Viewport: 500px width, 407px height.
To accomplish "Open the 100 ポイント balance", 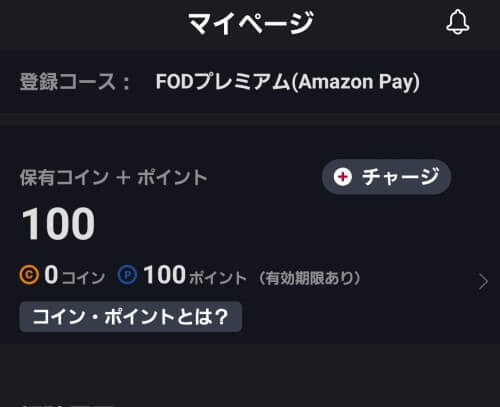I will (x=182, y=275).
